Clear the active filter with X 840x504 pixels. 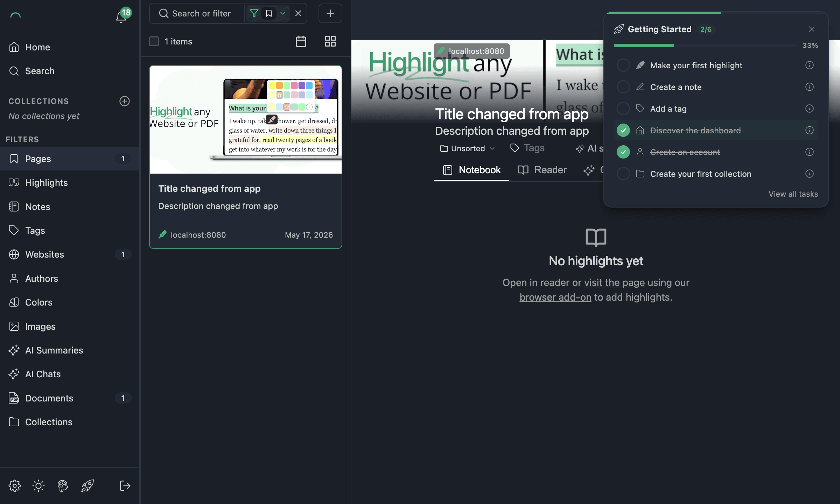click(298, 13)
